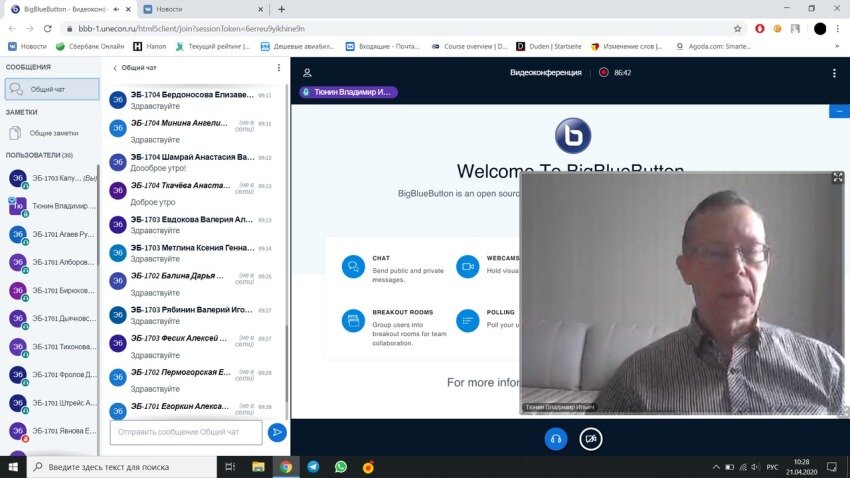850x478 pixels.
Task: Toggle the share webcam button
Action: [591, 439]
